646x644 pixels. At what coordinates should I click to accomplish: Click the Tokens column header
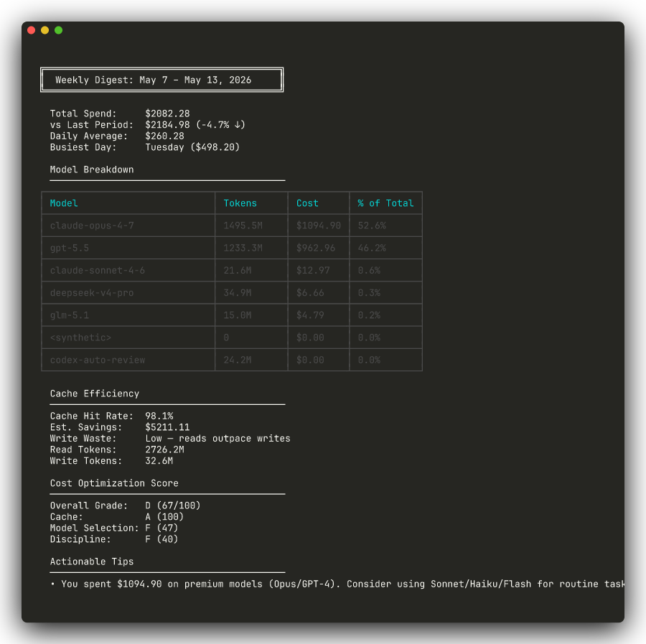pyautogui.click(x=240, y=203)
